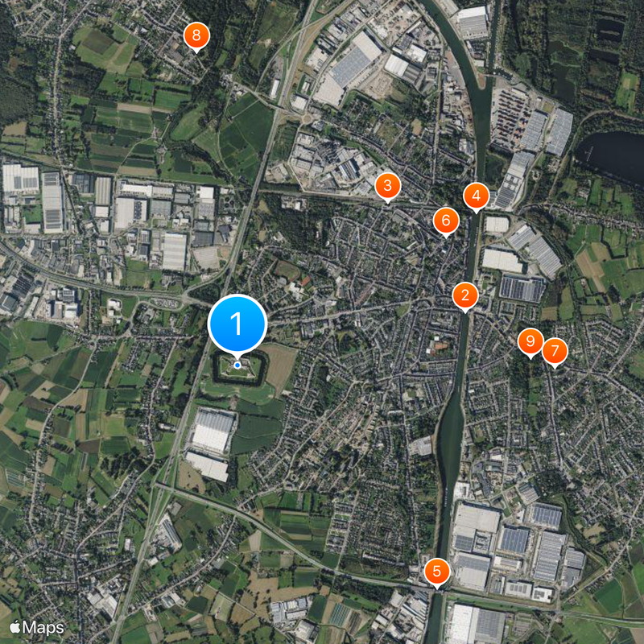
Task: Select the orange marker numbered 7
Action: [x=555, y=351]
